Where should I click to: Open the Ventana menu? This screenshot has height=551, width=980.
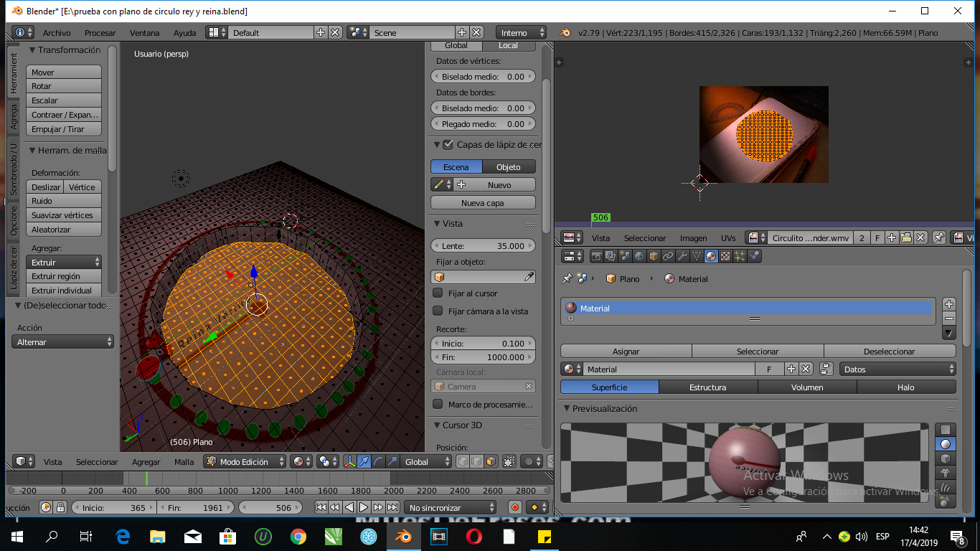144,33
